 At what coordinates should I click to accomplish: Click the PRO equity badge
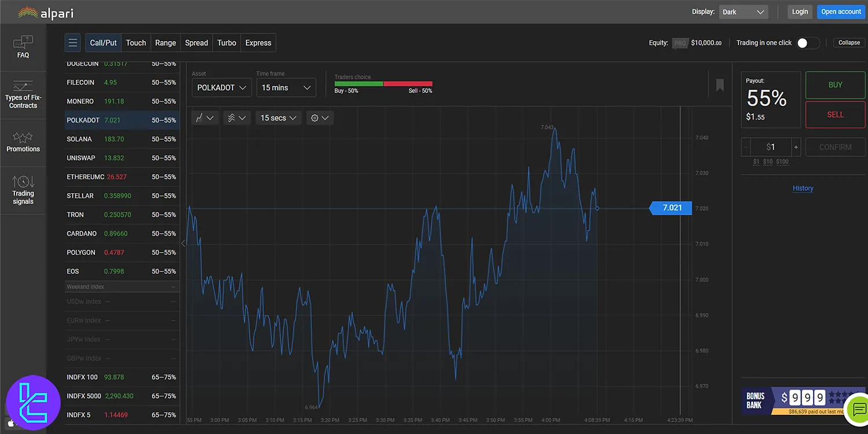[680, 43]
